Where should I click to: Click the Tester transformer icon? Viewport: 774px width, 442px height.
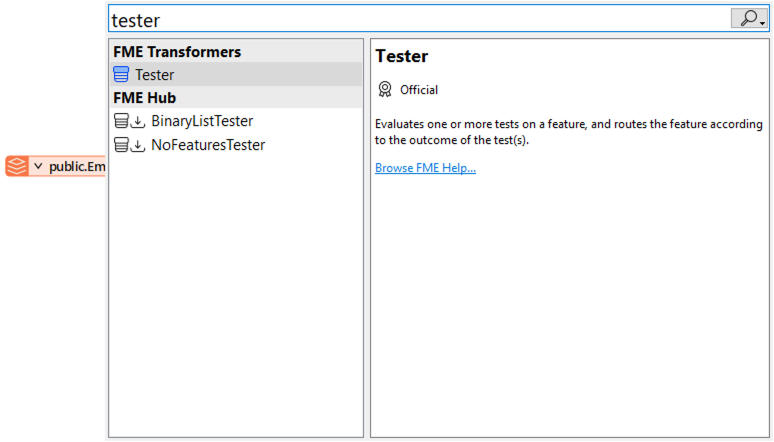pyautogui.click(x=121, y=74)
